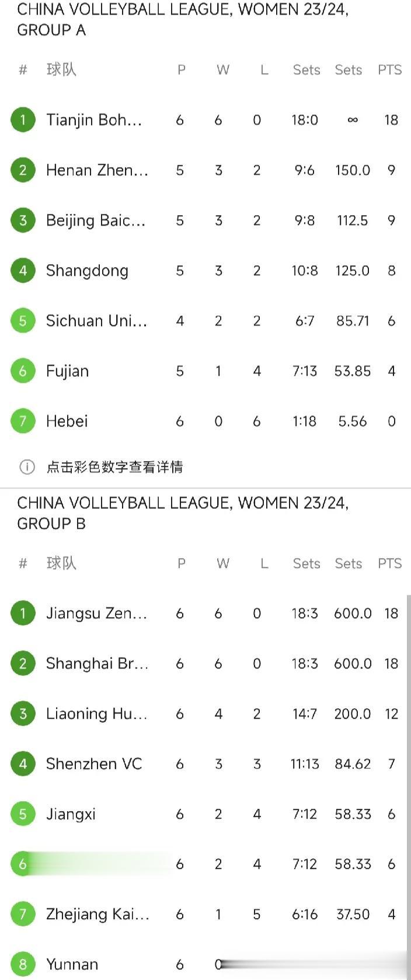This screenshot has height=980, width=411.
Task: Tap the rank 8 badge beside Yunnan
Action: tap(23, 964)
